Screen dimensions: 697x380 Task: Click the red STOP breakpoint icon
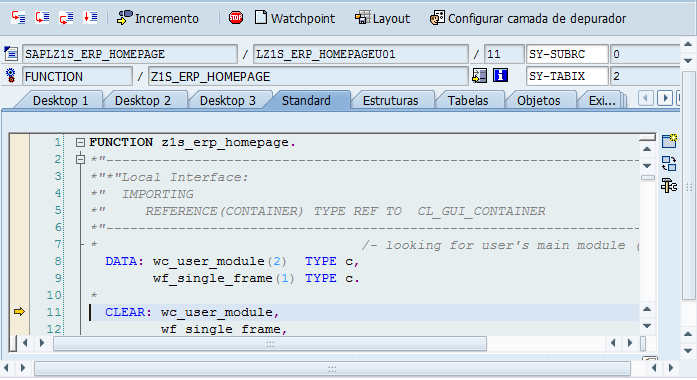pyautogui.click(x=236, y=18)
